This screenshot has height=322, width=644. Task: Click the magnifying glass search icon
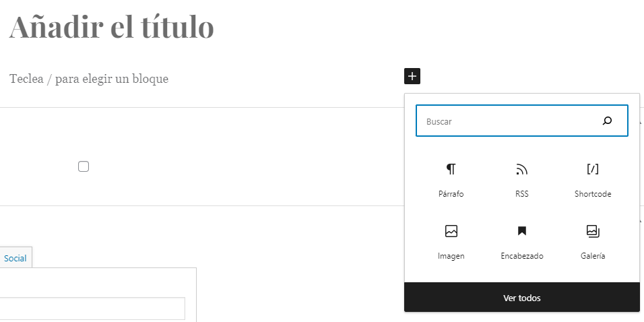(607, 121)
